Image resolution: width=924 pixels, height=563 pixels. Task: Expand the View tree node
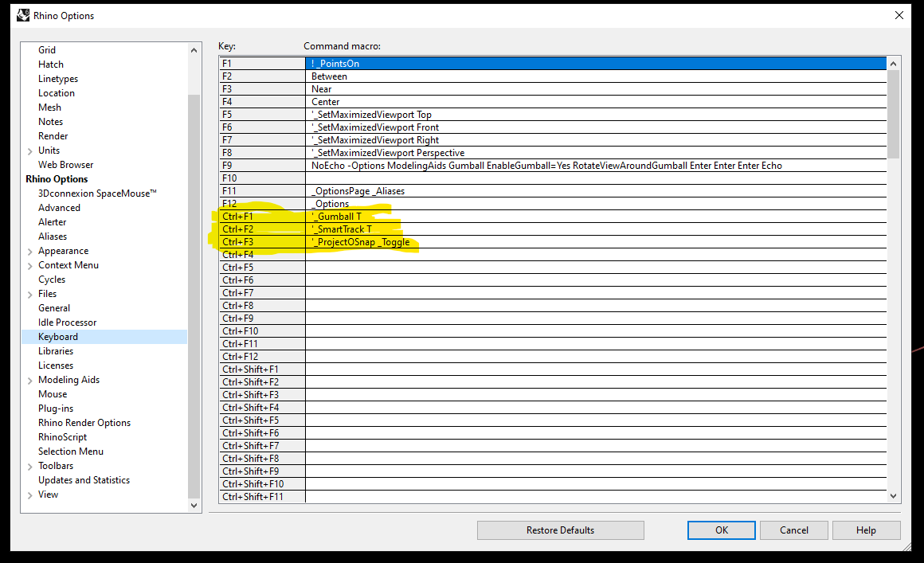pyautogui.click(x=30, y=495)
